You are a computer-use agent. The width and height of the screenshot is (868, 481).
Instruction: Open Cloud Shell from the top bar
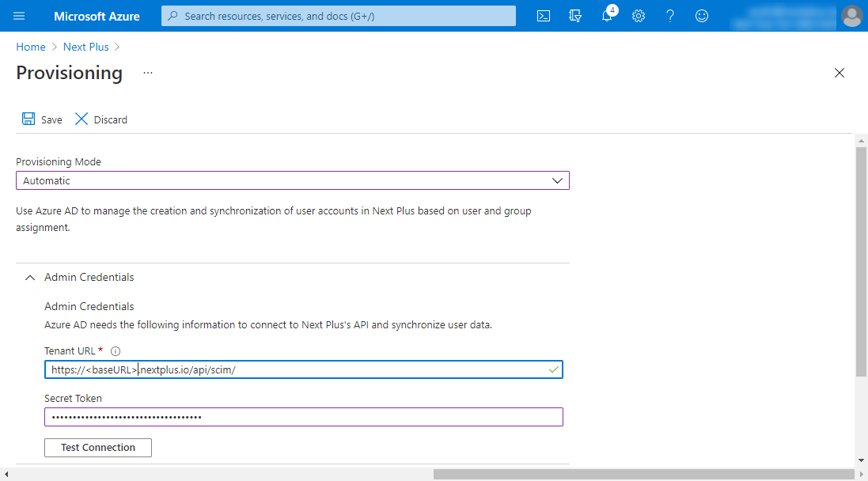544,16
